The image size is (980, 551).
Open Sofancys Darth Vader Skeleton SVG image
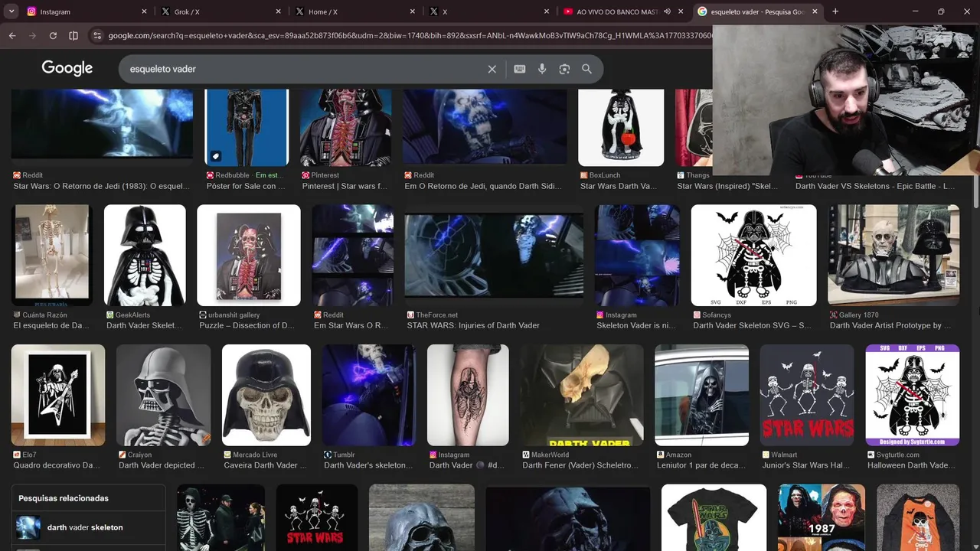point(753,256)
